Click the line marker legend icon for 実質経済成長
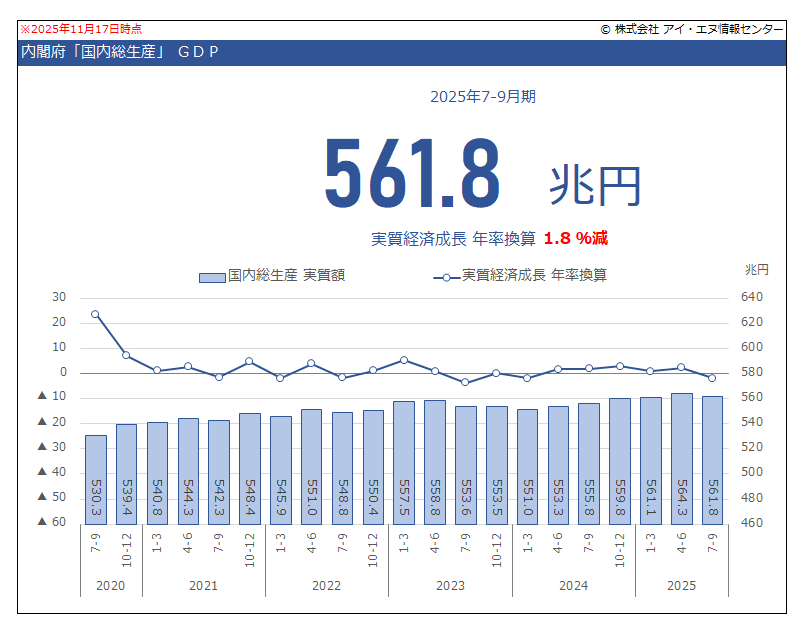The height and width of the screenshot is (634, 804). pos(446,277)
